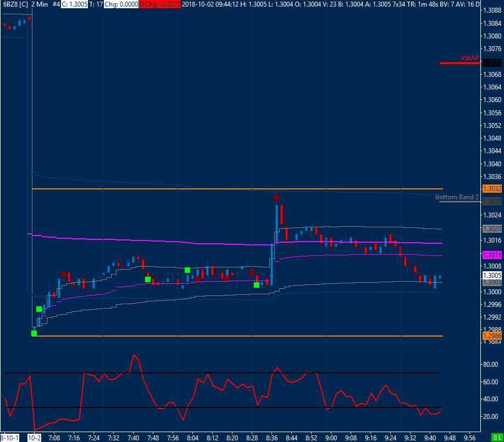Click the 1.3052 price scale value

(x=492, y=125)
